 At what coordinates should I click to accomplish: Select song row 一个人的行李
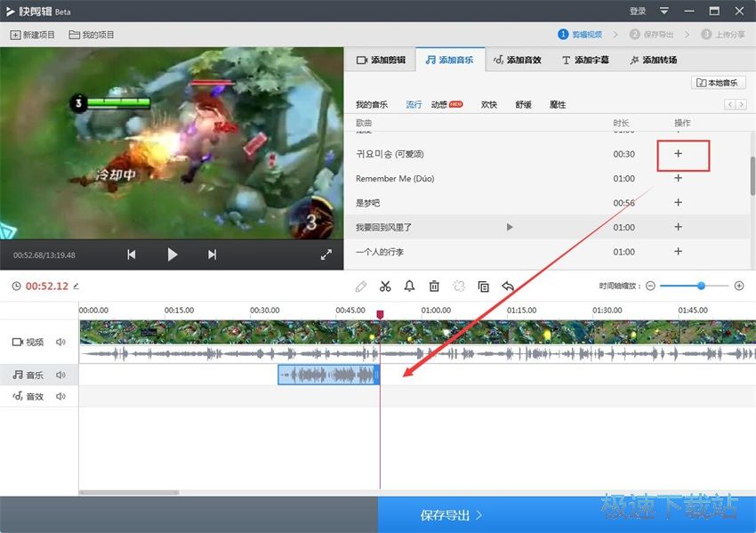click(546, 251)
